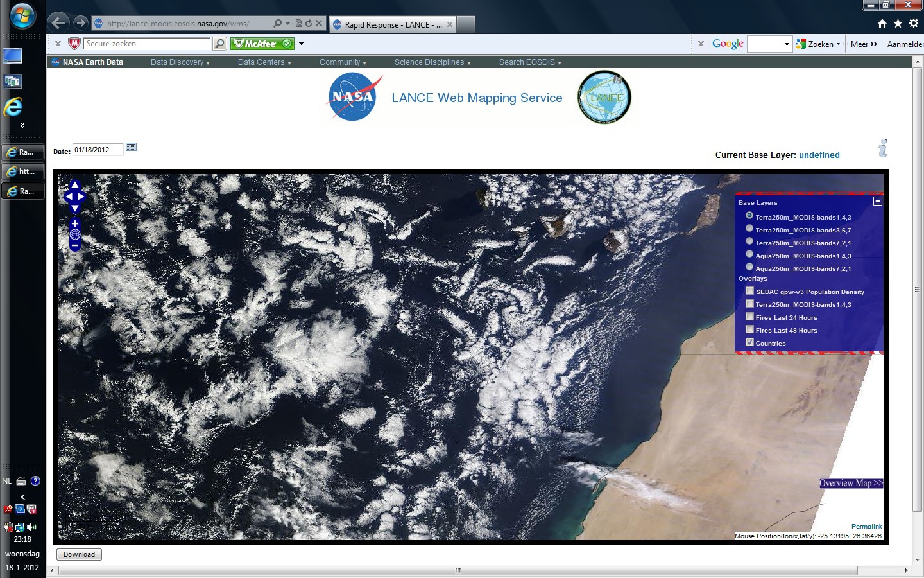Click the Date input field

click(98, 150)
